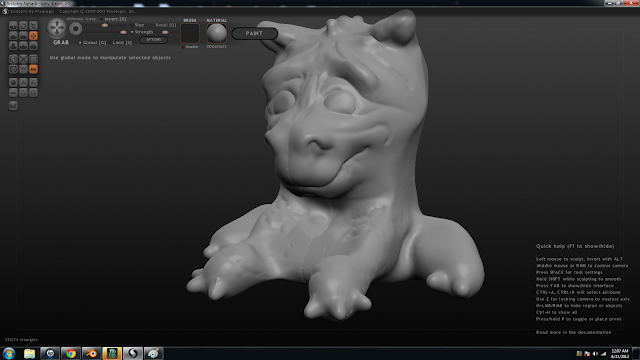Toggle the orange Symmetry icon
The width and height of the screenshot is (640, 360).
tap(33, 69)
